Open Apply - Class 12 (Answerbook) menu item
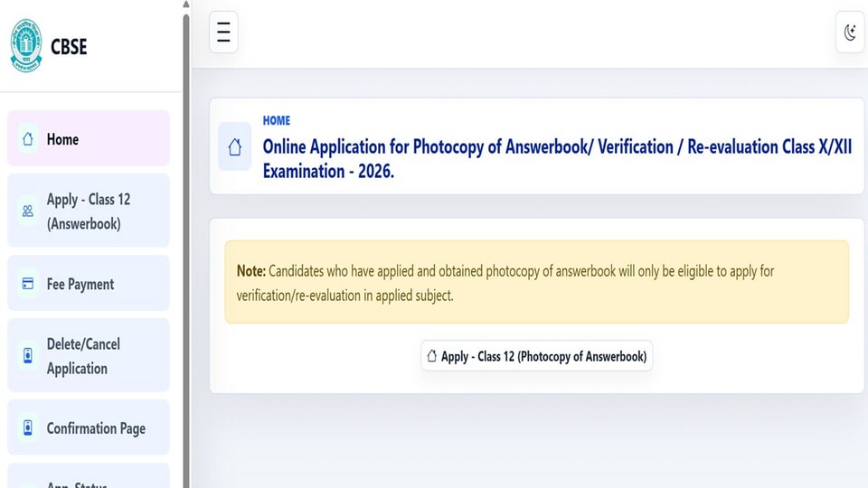Viewport: 868px width, 488px height. tap(89, 211)
